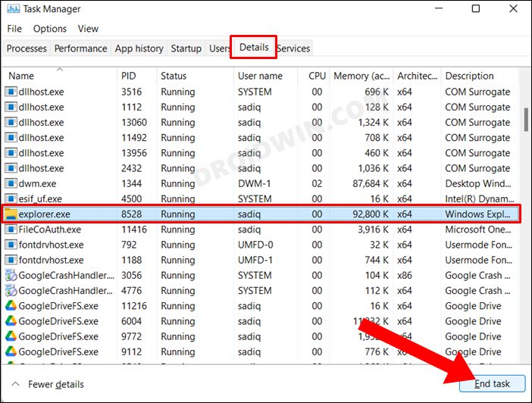Select the explorer.exe process name
This screenshot has height=403, width=532.
pyautogui.click(x=45, y=214)
